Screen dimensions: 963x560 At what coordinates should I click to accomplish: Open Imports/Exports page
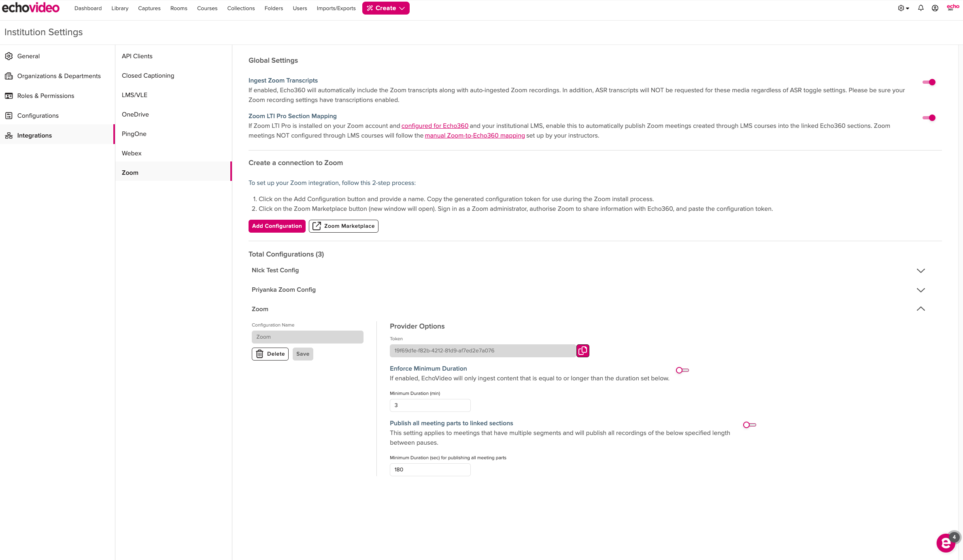(x=336, y=8)
